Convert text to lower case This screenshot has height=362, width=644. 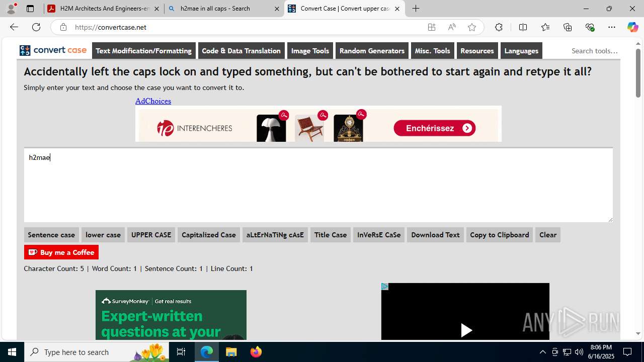103,235
